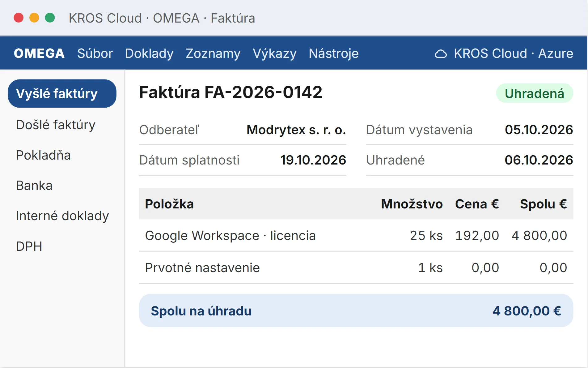The height and width of the screenshot is (368, 588).
Task: Open the DPH section
Action: 29,246
